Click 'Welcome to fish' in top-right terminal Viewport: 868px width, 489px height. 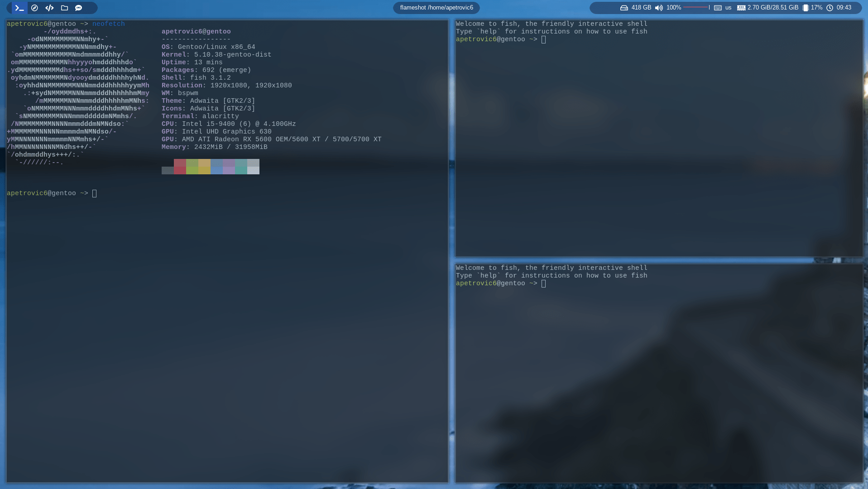[x=551, y=24]
